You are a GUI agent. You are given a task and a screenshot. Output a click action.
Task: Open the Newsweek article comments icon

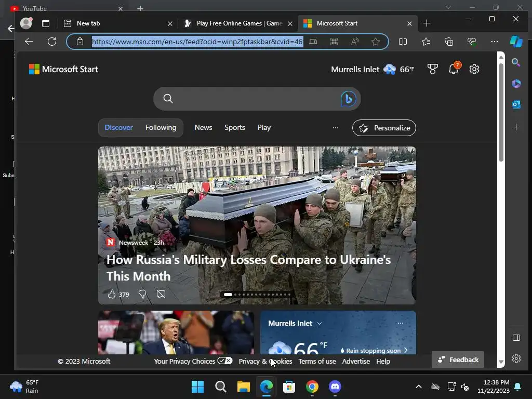coord(161,294)
